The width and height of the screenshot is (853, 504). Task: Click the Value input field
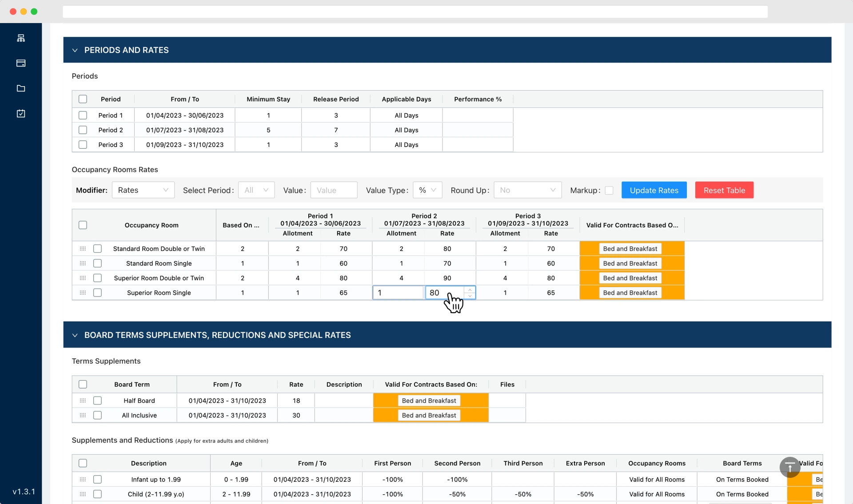(x=334, y=190)
